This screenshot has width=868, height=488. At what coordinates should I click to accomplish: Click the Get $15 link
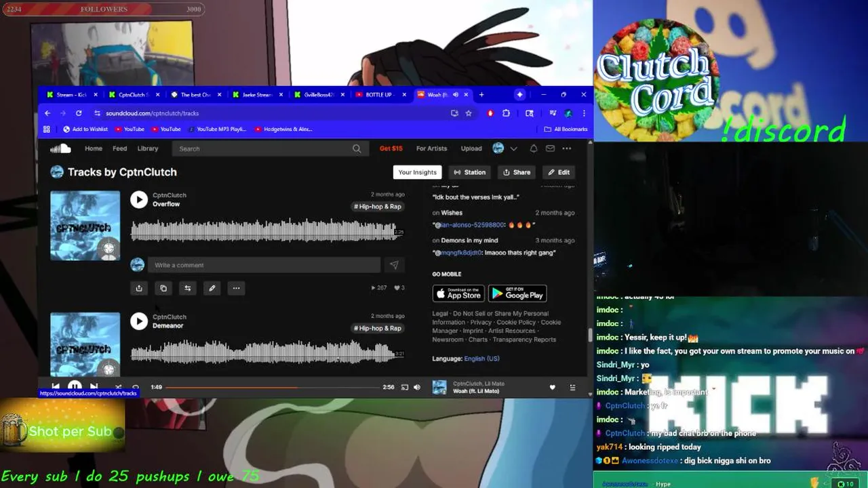tap(391, 148)
